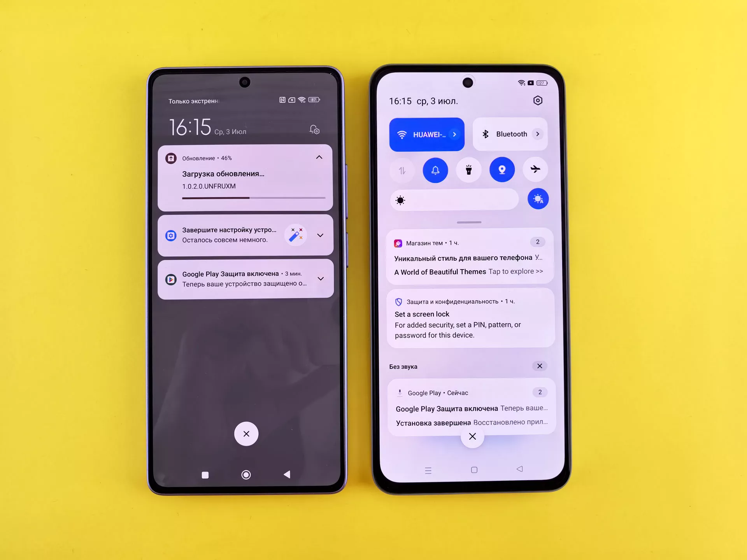
Task: Toggle do not disturb bell icon
Action: pyautogui.click(x=435, y=170)
